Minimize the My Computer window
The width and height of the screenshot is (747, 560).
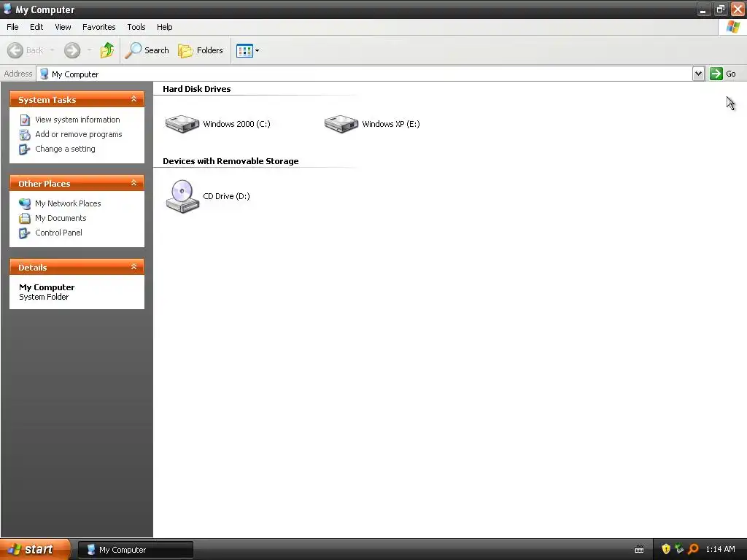pyautogui.click(x=703, y=9)
